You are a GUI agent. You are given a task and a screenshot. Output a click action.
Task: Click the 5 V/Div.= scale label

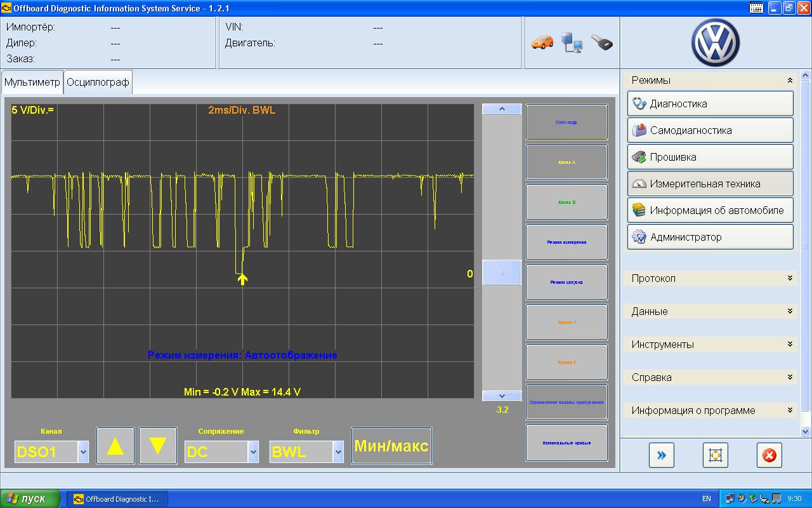pyautogui.click(x=33, y=110)
